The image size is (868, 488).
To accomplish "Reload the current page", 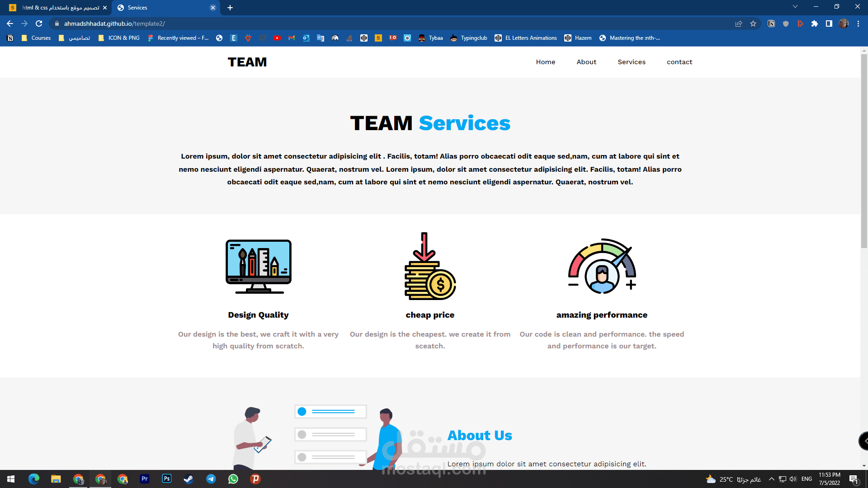I will tap(39, 23).
